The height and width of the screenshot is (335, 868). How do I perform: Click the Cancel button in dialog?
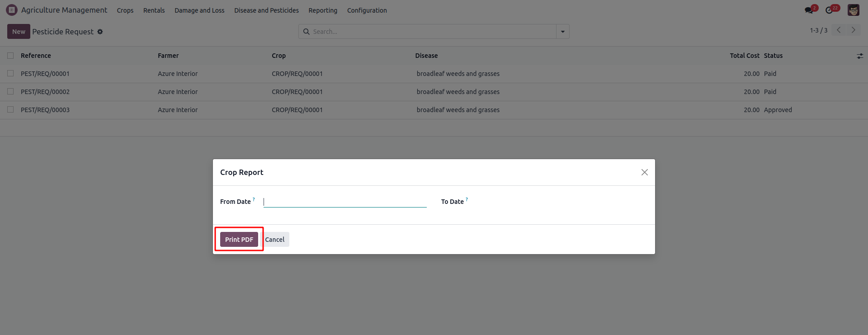[x=275, y=240]
